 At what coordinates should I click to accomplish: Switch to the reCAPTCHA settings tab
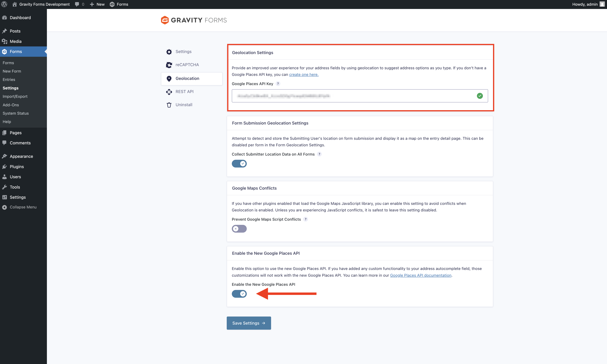click(187, 65)
